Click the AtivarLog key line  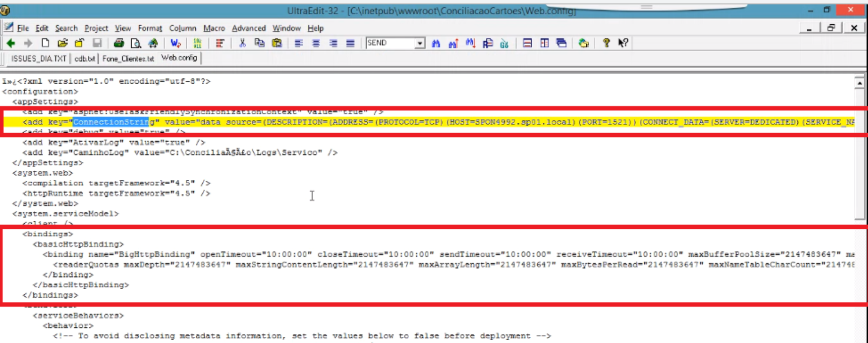pos(114,142)
